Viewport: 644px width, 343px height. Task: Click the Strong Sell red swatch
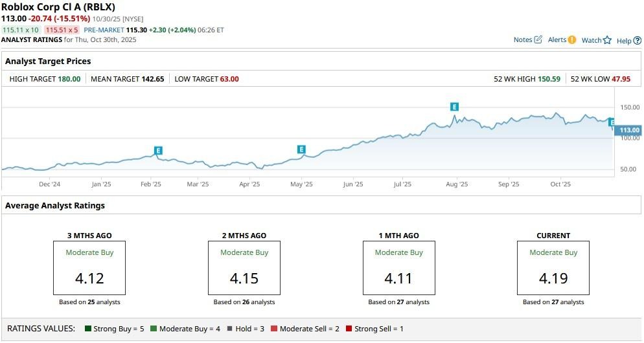[x=349, y=329]
